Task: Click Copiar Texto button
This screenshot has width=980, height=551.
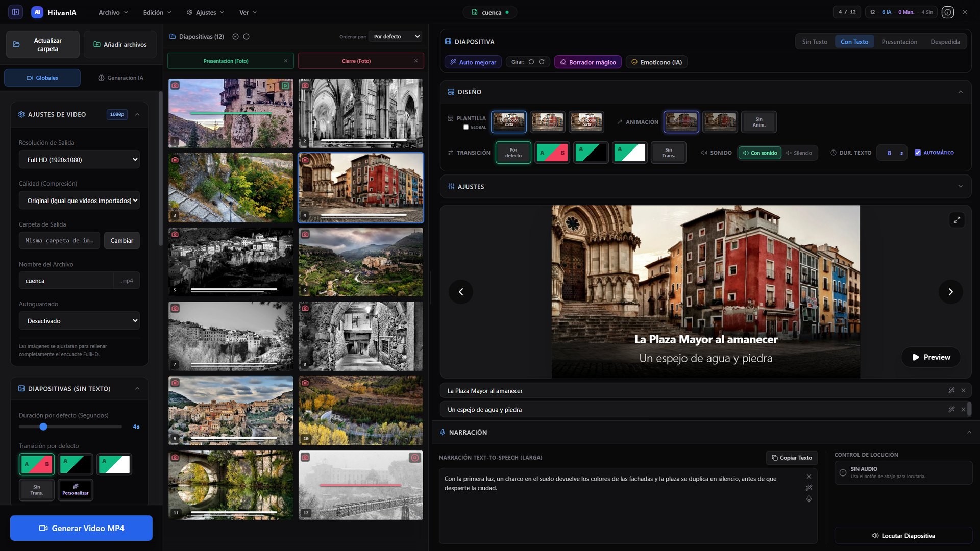Action: pos(792,458)
